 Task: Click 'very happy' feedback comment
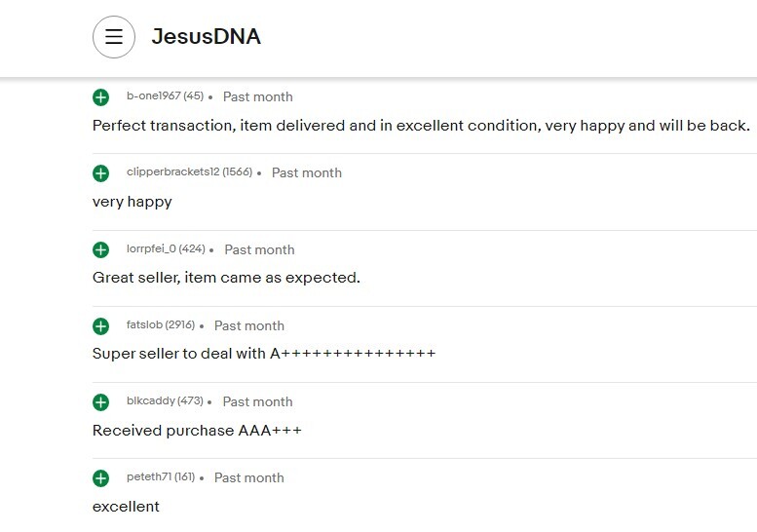coord(132,202)
